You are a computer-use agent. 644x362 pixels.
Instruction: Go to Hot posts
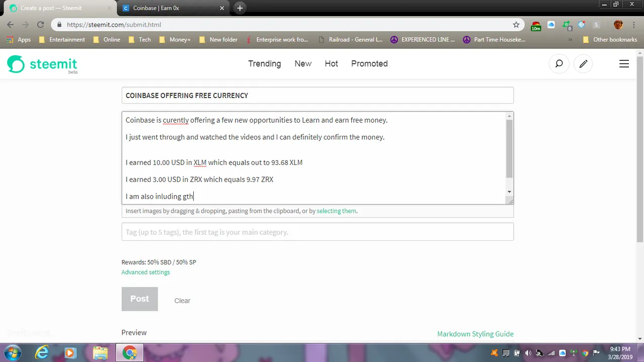pos(331,63)
